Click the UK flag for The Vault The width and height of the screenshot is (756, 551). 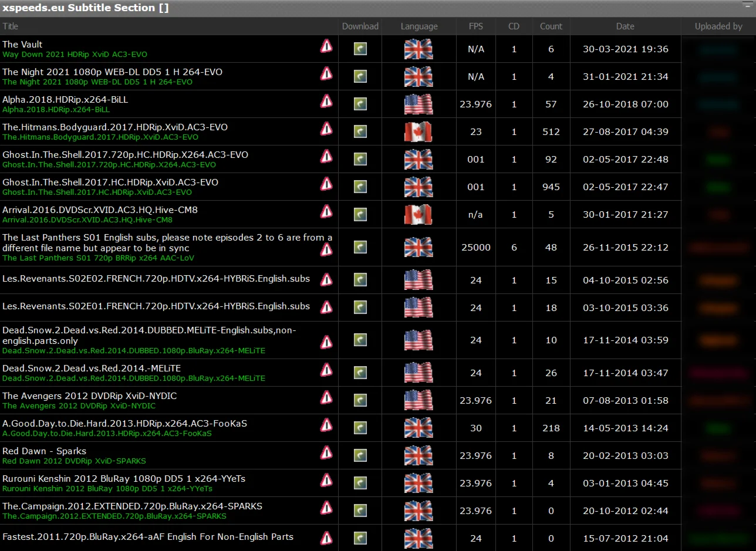[419, 49]
